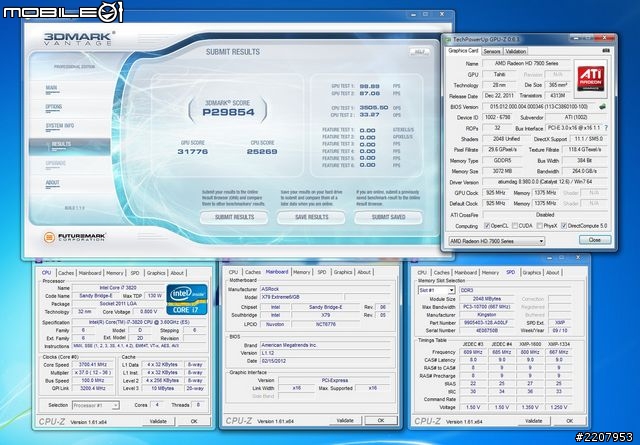Switch to the Validation tab in GPU-Z
This screenshot has width=640, height=445.
click(x=516, y=51)
